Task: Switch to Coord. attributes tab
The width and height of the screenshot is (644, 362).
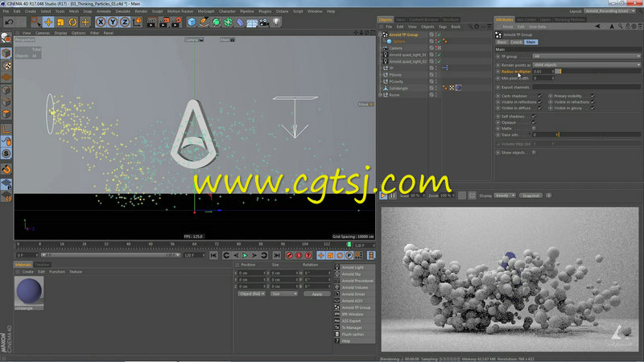Action: click(516, 43)
